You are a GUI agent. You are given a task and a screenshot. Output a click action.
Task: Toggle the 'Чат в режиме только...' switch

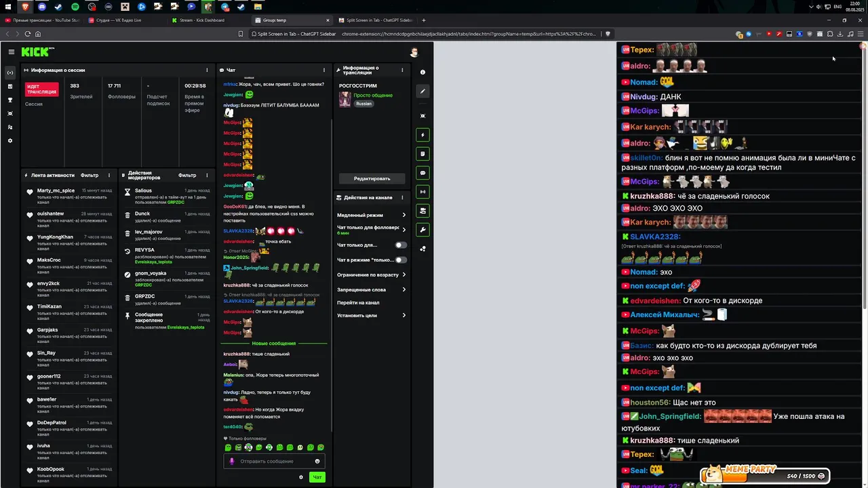(401, 260)
